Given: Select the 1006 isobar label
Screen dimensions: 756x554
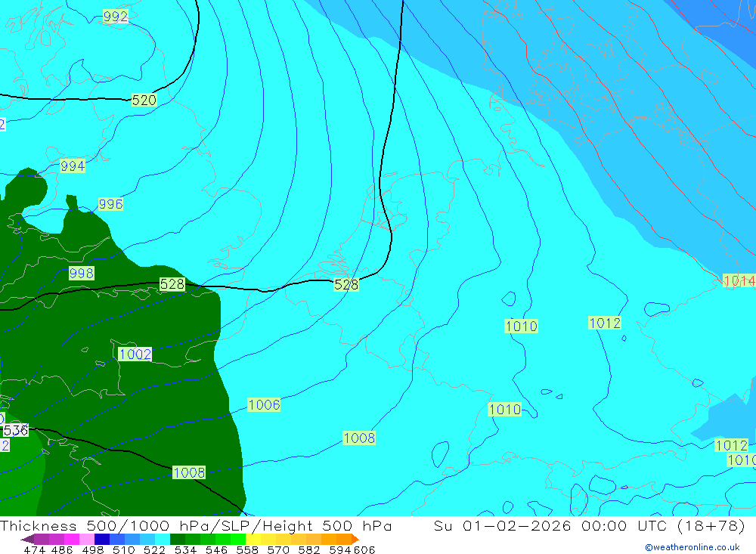Looking at the screenshot, I should click(x=264, y=404).
